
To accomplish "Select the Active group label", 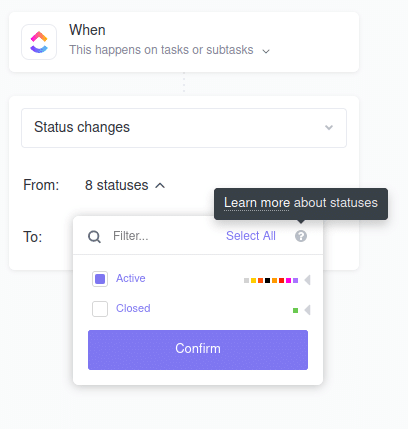I will [x=131, y=278].
